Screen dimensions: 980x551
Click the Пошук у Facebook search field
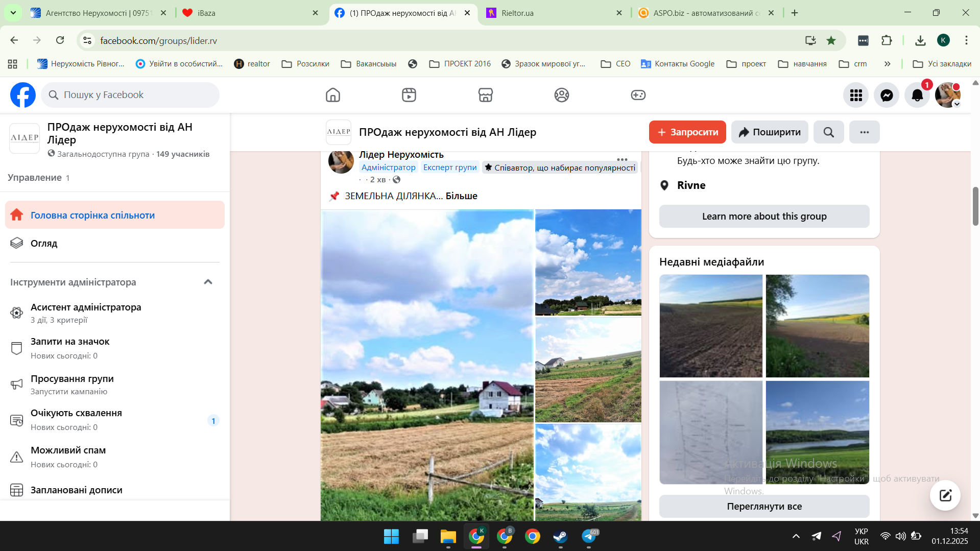(130, 95)
